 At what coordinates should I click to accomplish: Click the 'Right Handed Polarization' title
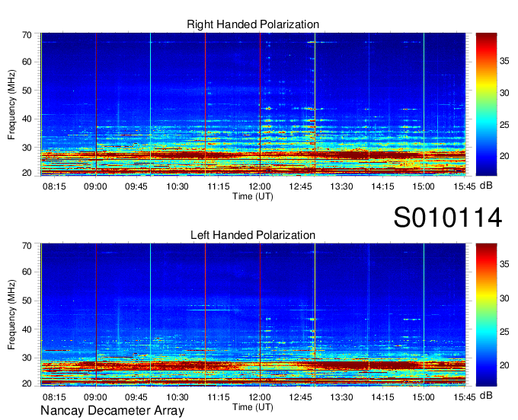pyautogui.click(x=253, y=24)
